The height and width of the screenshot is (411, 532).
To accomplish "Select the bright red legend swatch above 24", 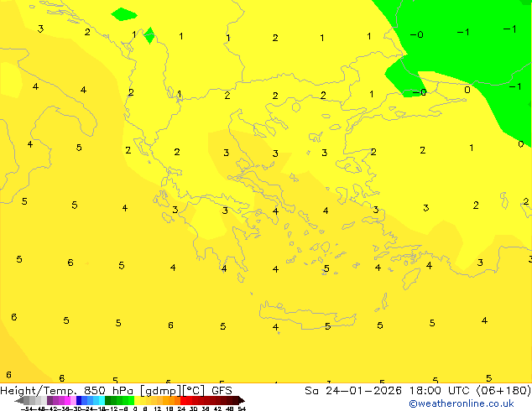I will (x=183, y=400).
